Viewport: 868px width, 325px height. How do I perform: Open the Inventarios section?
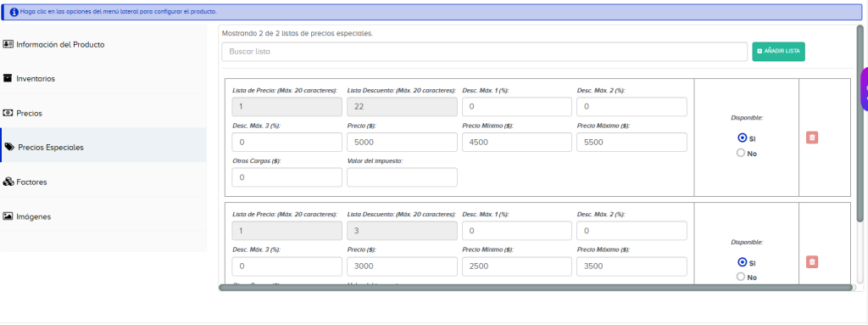103,79
